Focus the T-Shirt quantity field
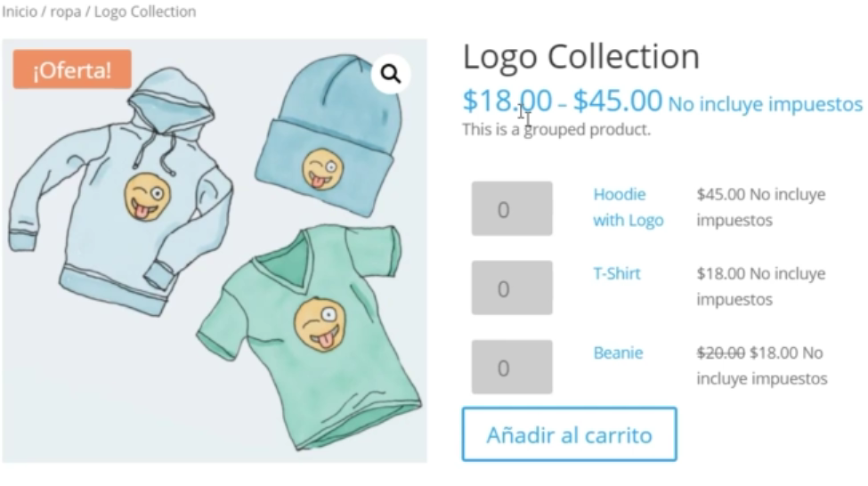Viewport: 868px width, 486px height. (512, 288)
